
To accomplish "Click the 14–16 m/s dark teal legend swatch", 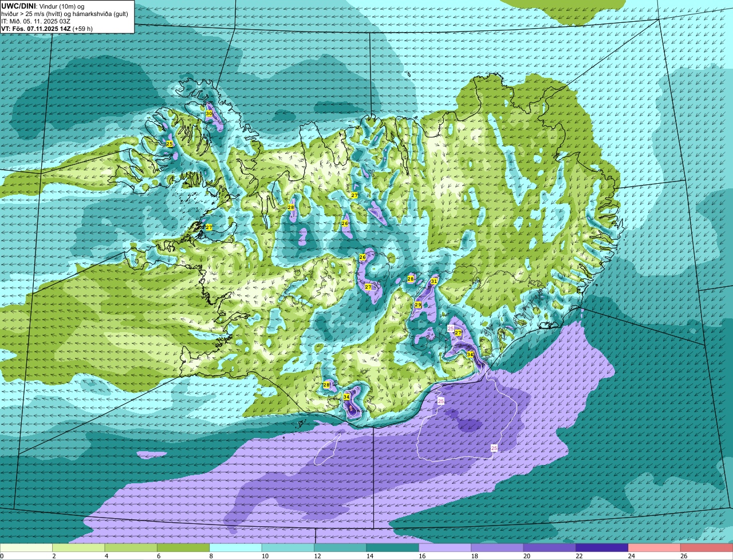I will (393, 548).
